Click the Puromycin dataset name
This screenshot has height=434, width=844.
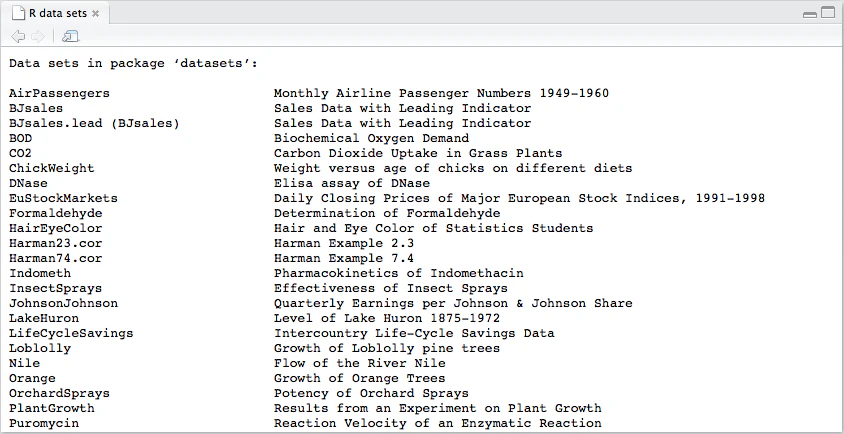click(44, 423)
